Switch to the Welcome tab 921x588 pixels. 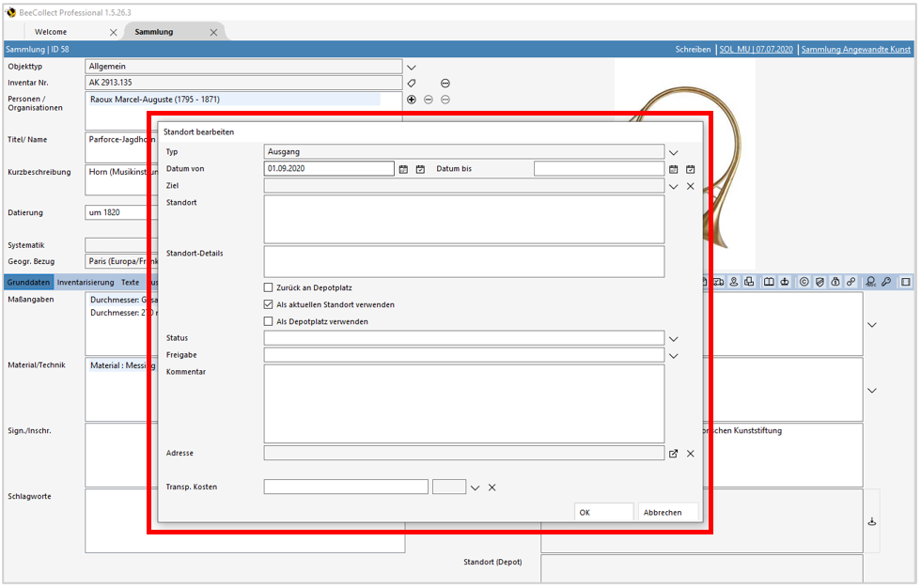click(52, 32)
